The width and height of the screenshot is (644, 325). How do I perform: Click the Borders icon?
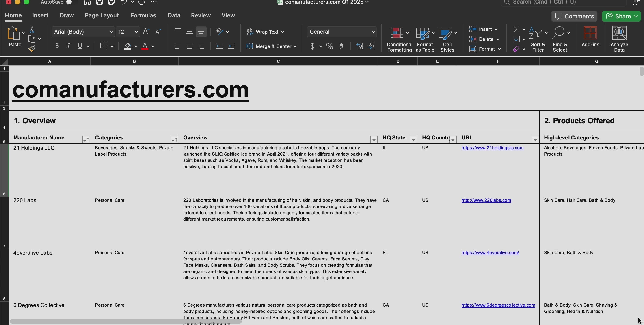pos(104,46)
